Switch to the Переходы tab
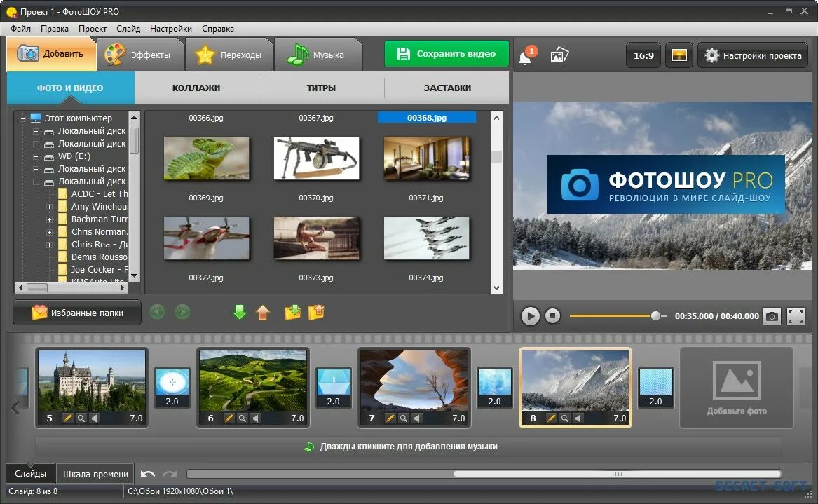This screenshot has height=504, width=818. coord(229,55)
